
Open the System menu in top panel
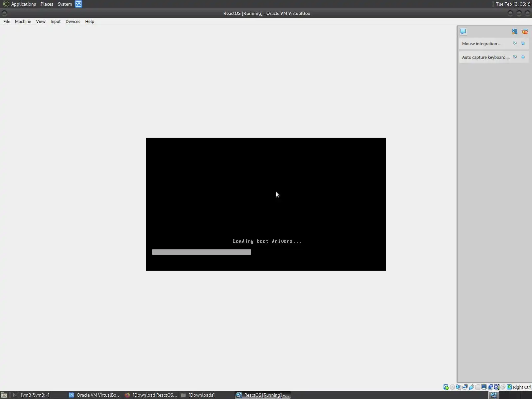(65, 4)
